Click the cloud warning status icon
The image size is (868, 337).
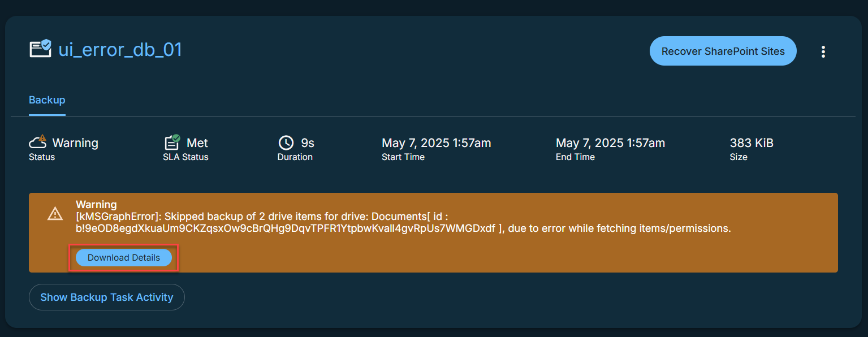click(38, 142)
